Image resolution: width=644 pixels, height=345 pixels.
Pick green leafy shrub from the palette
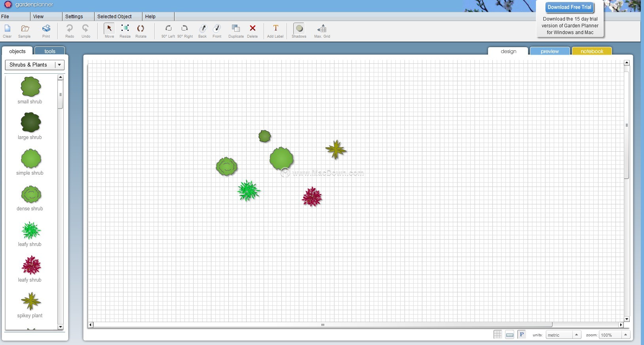point(31,230)
